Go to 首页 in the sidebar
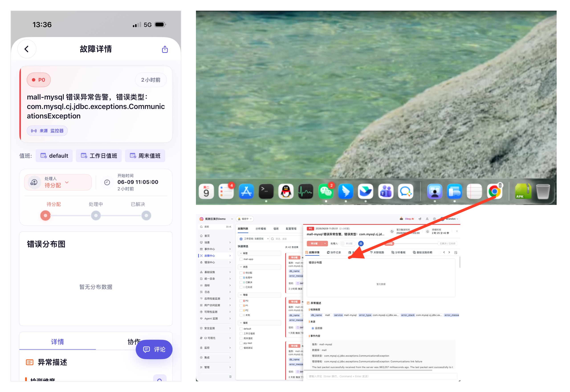570x392 pixels. [x=215, y=236]
